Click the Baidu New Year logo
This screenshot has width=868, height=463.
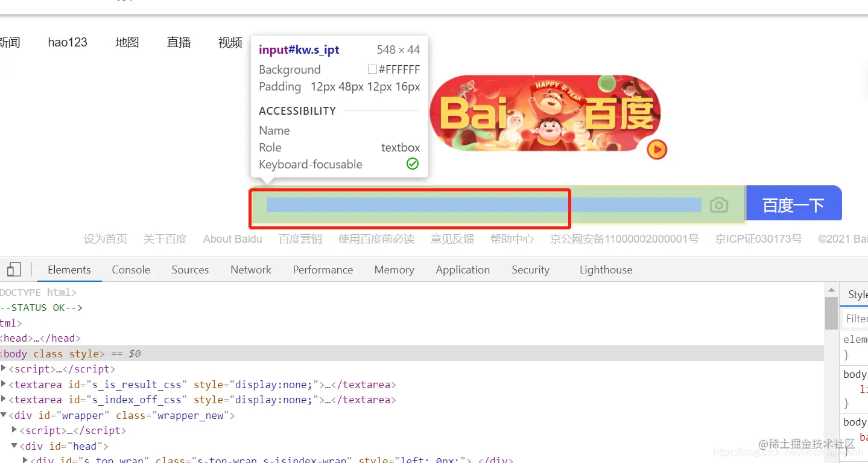coord(545,114)
